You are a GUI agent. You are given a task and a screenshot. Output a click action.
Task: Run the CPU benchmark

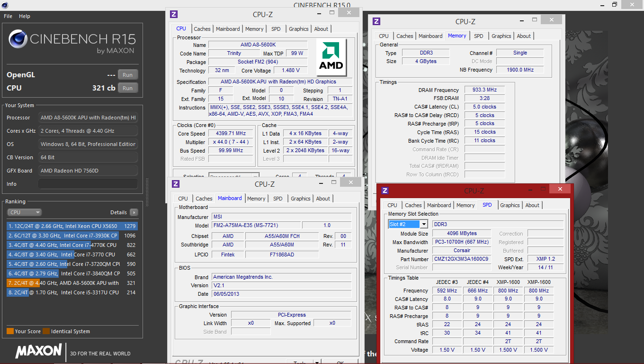point(128,88)
